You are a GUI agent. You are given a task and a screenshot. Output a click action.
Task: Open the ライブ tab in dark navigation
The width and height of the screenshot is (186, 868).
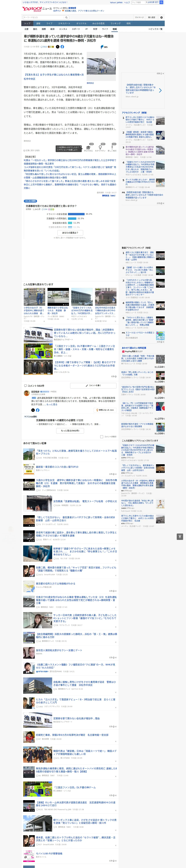(49, 24)
